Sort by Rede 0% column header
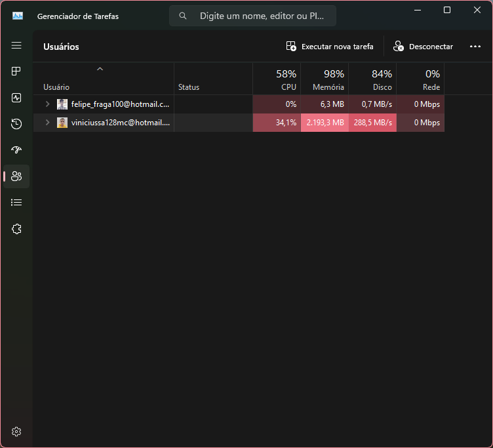The height and width of the screenshot is (448, 493). click(x=420, y=79)
